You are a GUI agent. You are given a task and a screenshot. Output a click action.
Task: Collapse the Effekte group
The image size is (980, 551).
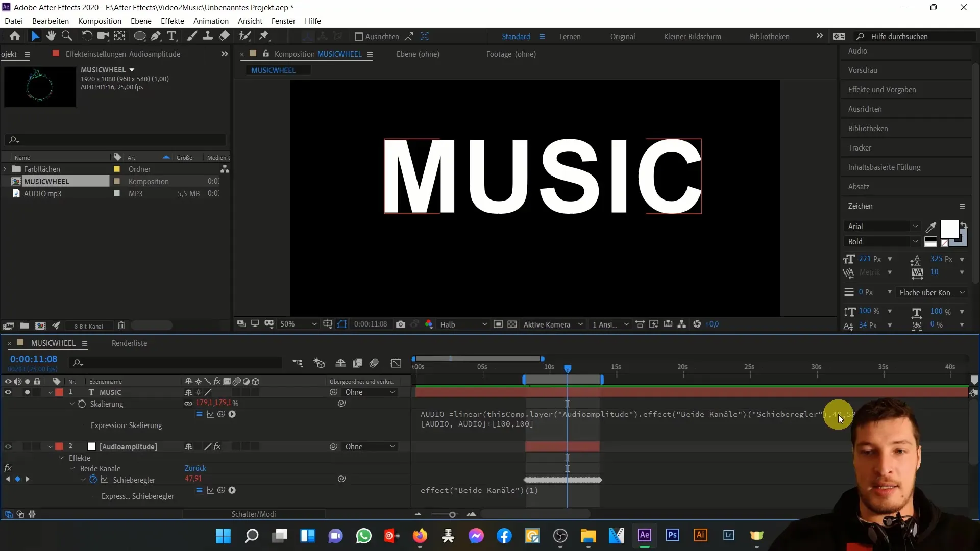(62, 458)
